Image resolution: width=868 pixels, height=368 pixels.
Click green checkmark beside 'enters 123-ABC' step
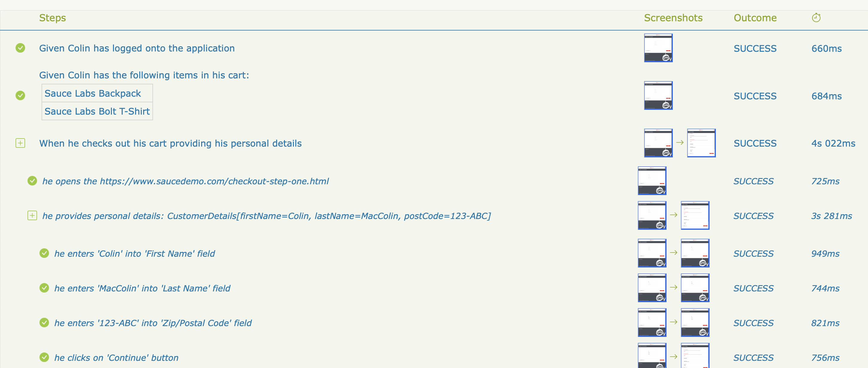pyautogui.click(x=44, y=323)
